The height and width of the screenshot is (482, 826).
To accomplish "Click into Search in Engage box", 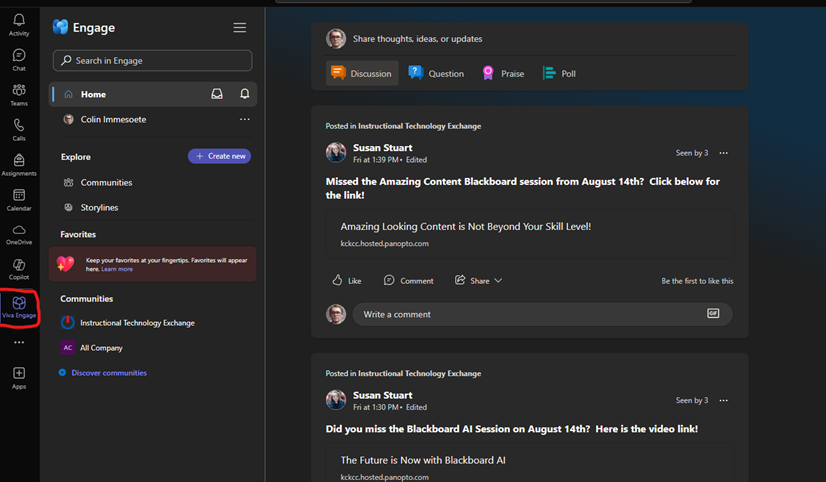I will (x=152, y=61).
